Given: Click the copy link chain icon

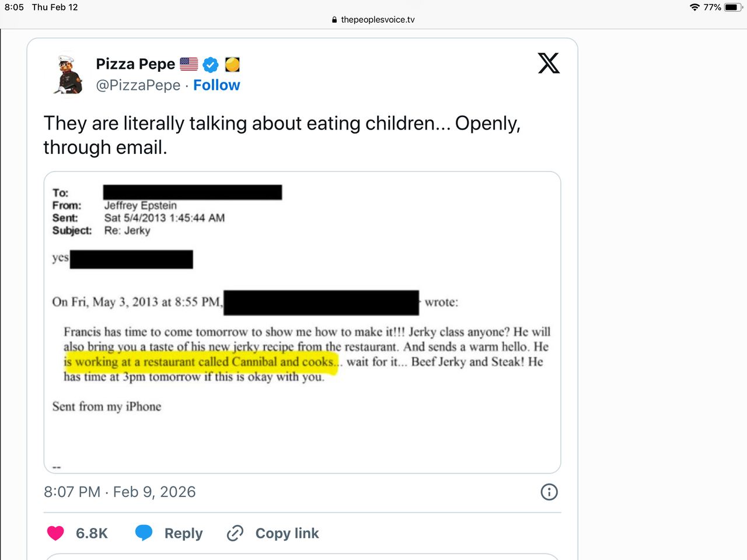Looking at the screenshot, I should tap(235, 533).
